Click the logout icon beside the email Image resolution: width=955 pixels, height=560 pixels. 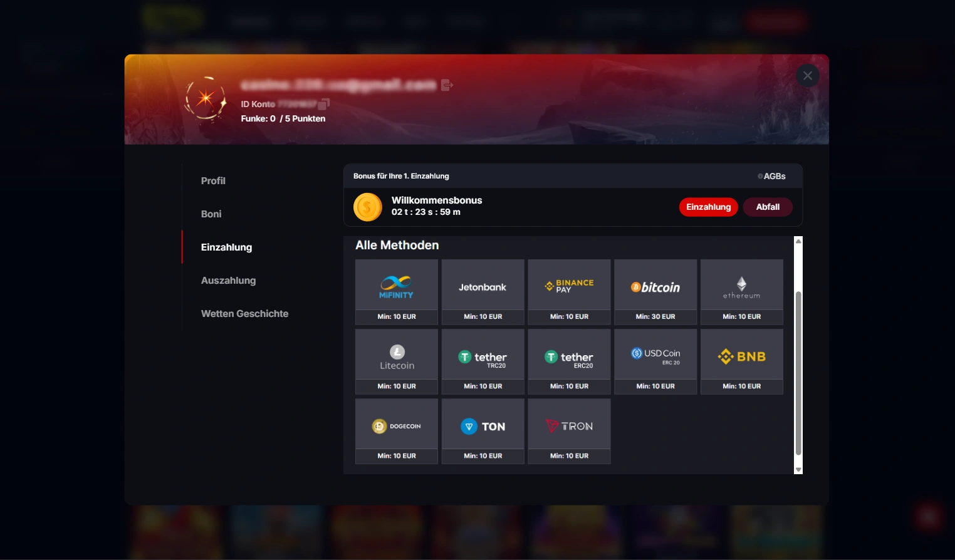[x=447, y=85]
